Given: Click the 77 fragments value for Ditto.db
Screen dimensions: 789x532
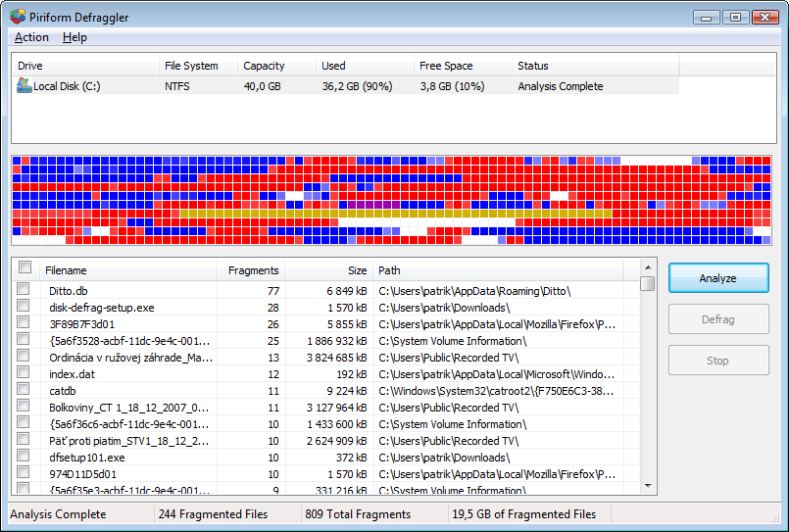Looking at the screenshot, I should coord(273,291).
